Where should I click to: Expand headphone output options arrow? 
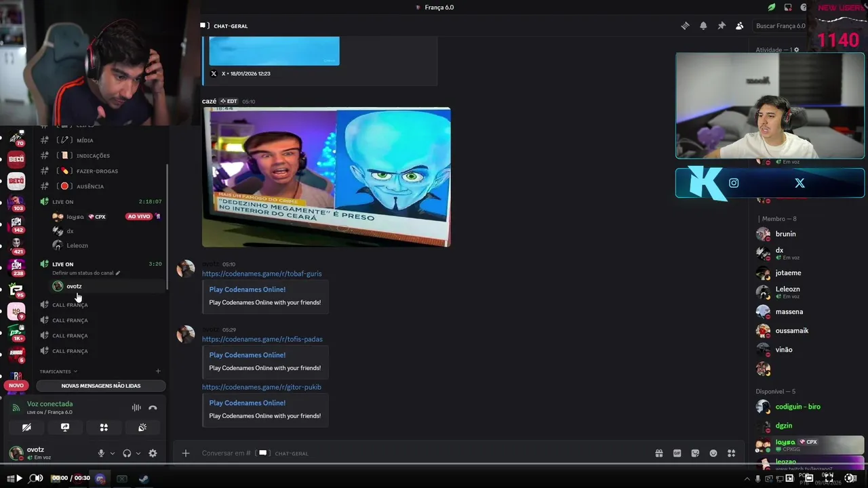(138, 453)
